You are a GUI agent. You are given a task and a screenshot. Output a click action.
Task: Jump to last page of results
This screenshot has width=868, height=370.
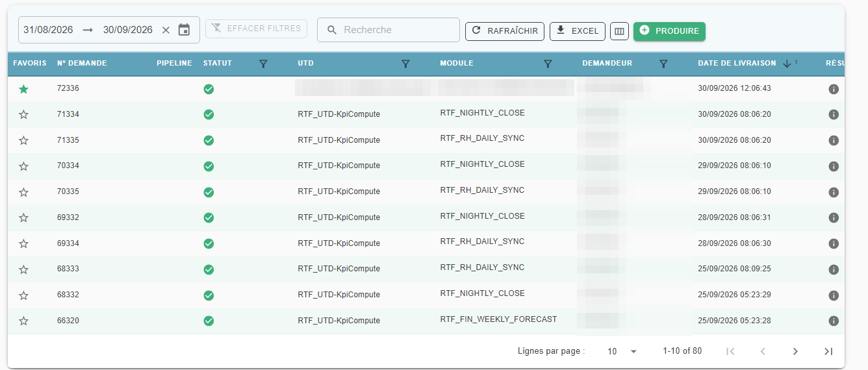[x=828, y=351]
